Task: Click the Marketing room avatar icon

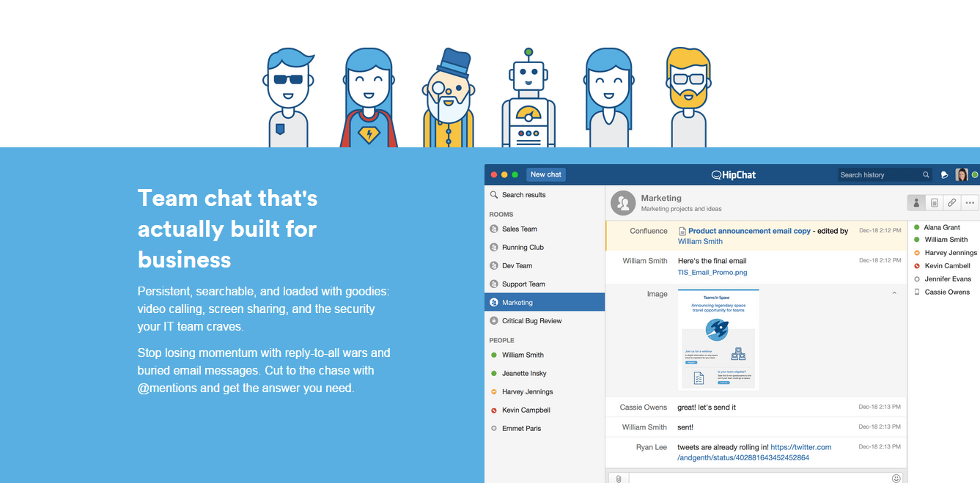Action: (623, 203)
